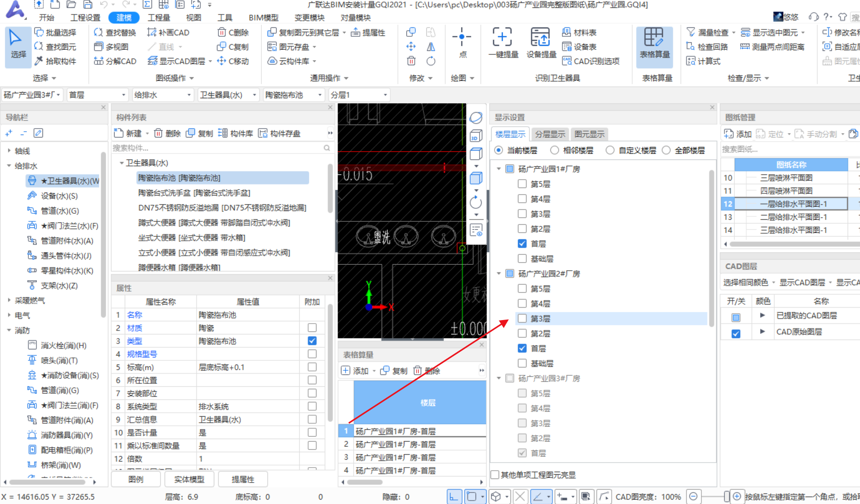The width and height of the screenshot is (860, 504).
Task: Expand 采暖燃气 node in navigation
Action: coord(9,300)
